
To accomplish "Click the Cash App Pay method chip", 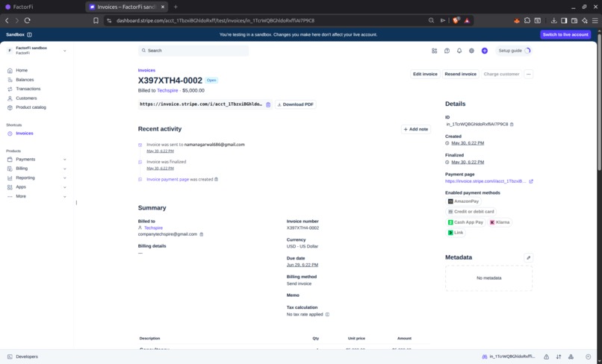I will [x=465, y=222].
